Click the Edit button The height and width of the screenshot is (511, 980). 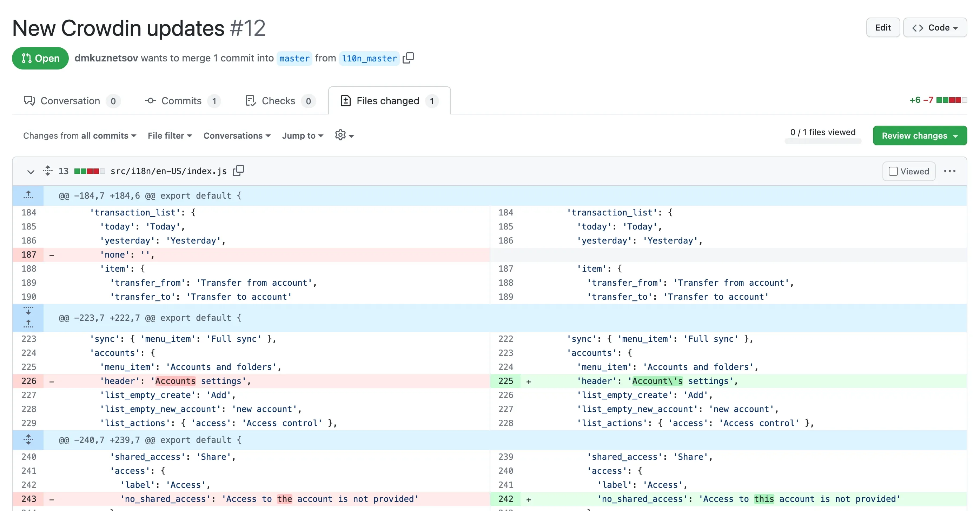coord(883,27)
